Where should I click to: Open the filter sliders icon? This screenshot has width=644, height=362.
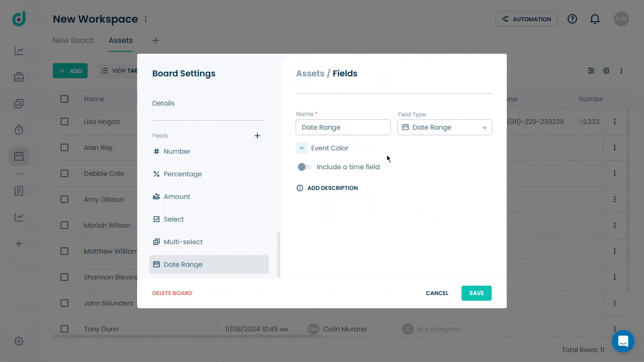pos(591,71)
